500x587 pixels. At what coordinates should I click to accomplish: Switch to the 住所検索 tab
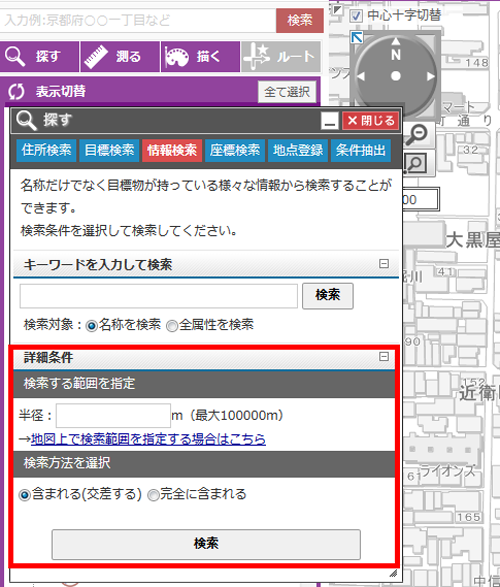point(46,150)
